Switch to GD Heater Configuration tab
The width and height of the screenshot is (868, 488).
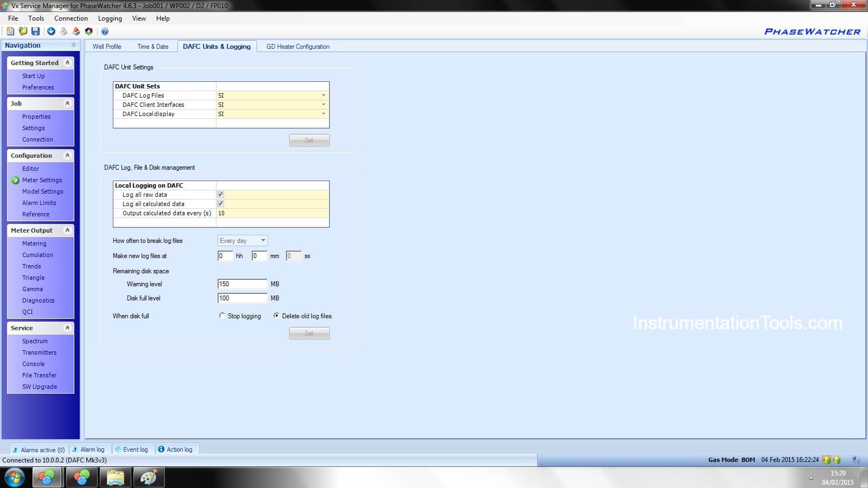pyautogui.click(x=298, y=47)
